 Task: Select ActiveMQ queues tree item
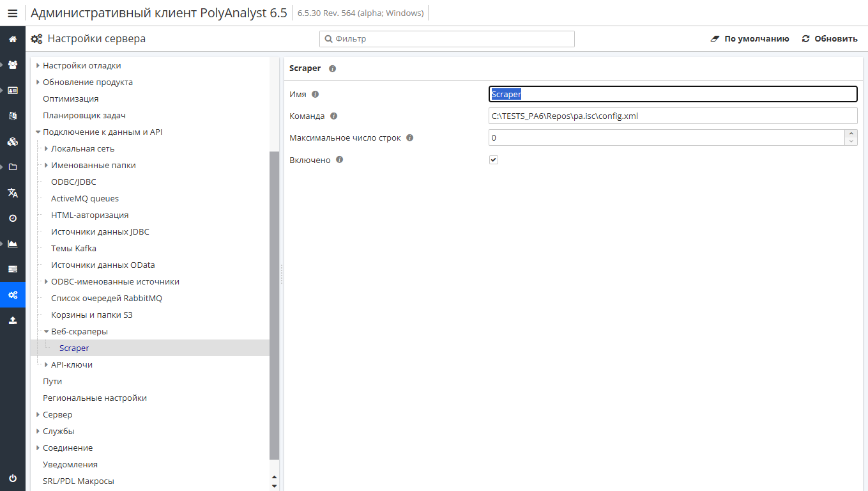pos(85,198)
